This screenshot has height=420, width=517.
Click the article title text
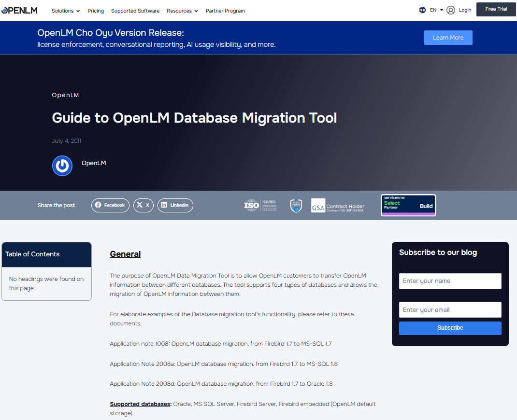pyautogui.click(x=194, y=118)
